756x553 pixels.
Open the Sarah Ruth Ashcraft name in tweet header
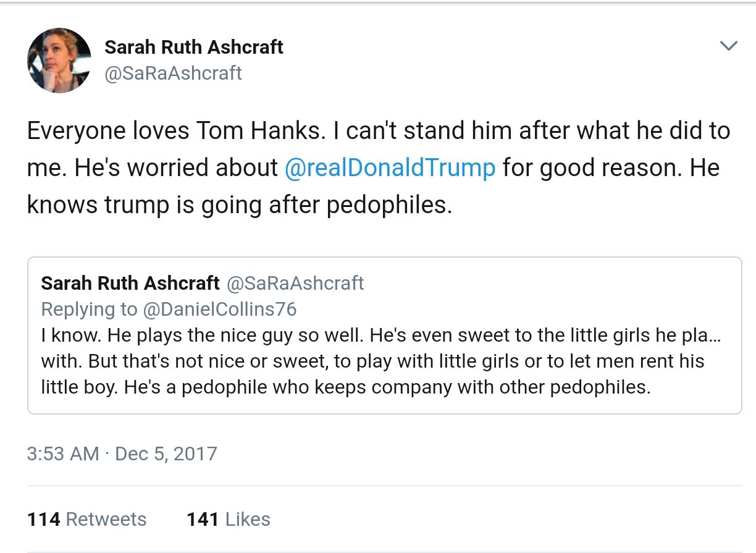tap(194, 47)
